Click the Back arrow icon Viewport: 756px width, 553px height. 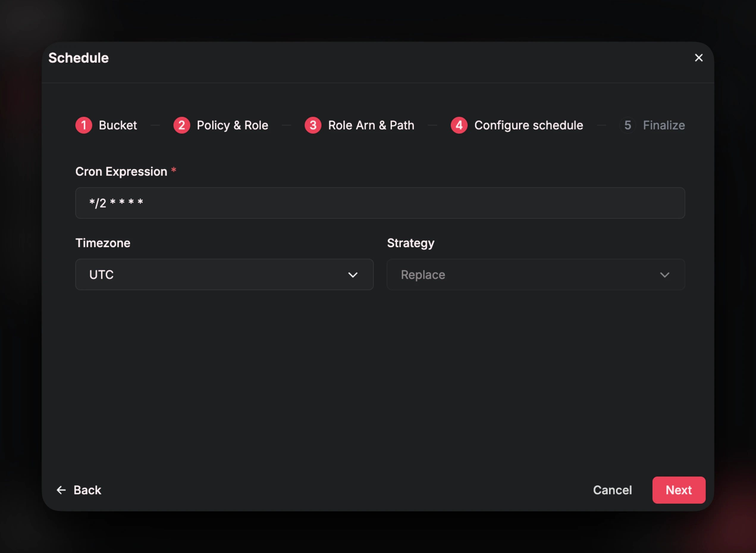tap(61, 490)
